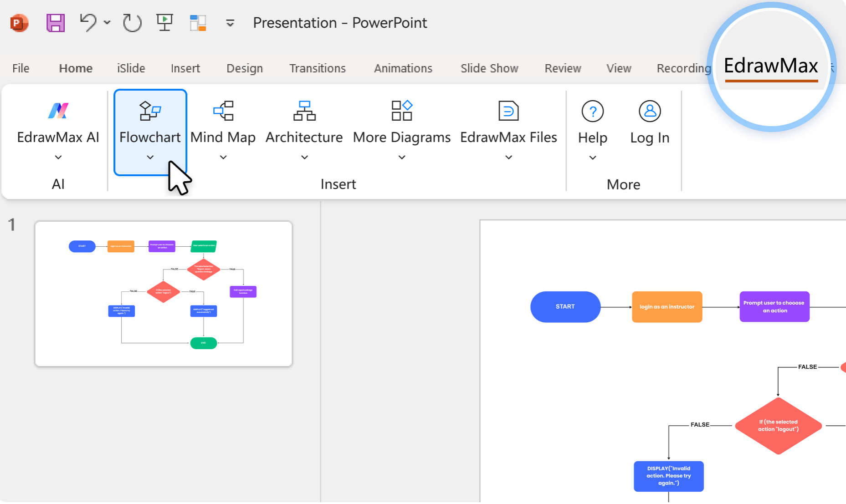
Task: Expand the Flowchart dropdown arrow
Action: [x=150, y=157]
